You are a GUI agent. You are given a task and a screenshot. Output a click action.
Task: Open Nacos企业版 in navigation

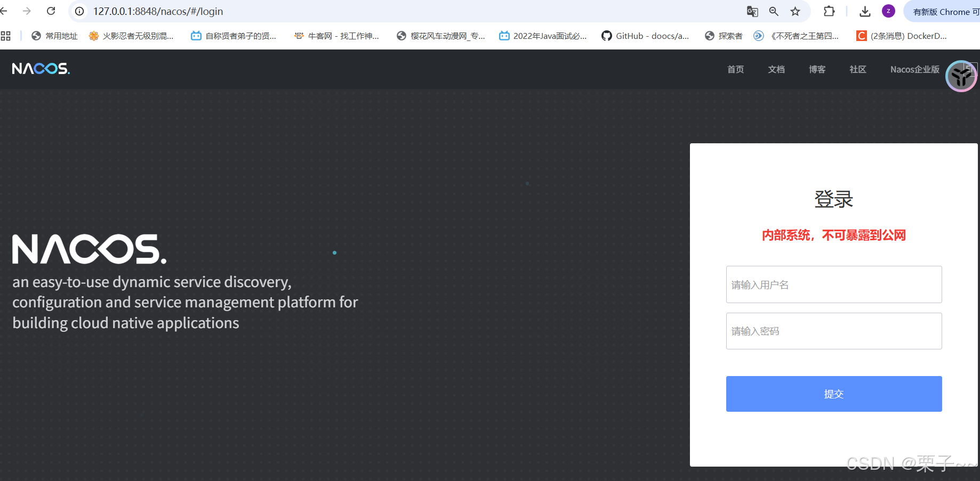pos(915,69)
